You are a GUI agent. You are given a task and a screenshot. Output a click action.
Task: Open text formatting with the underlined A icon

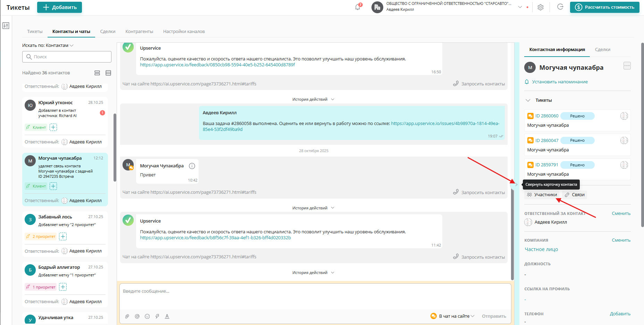[x=167, y=316]
